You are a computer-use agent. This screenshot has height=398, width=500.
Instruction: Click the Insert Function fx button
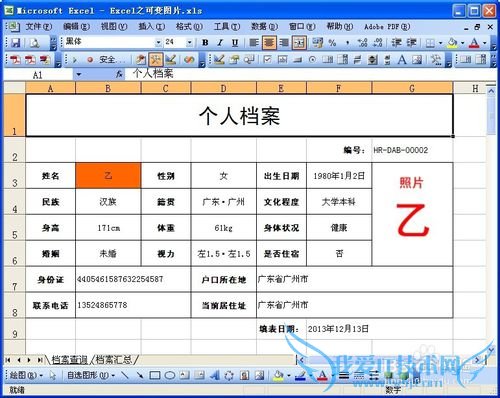119,74
